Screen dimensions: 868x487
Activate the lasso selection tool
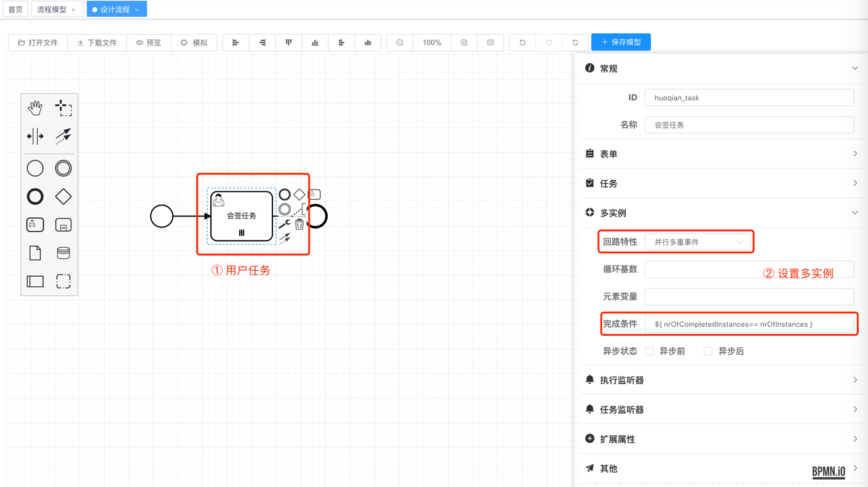[x=63, y=108]
